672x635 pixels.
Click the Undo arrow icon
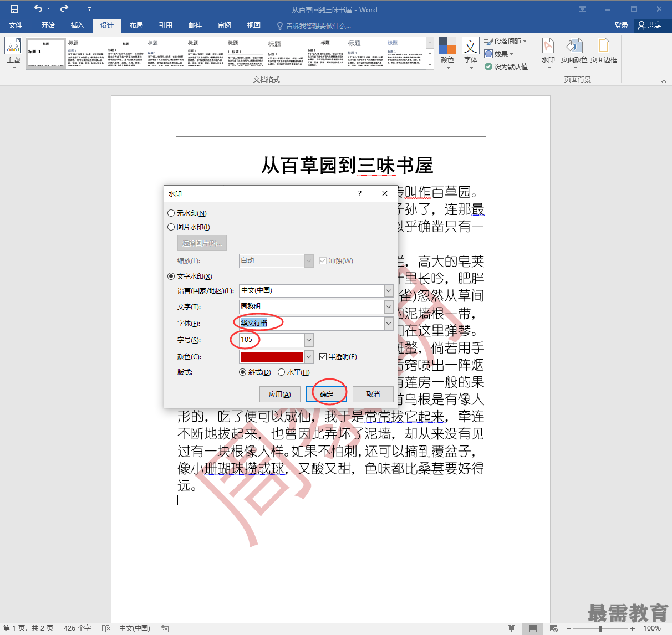click(38, 9)
